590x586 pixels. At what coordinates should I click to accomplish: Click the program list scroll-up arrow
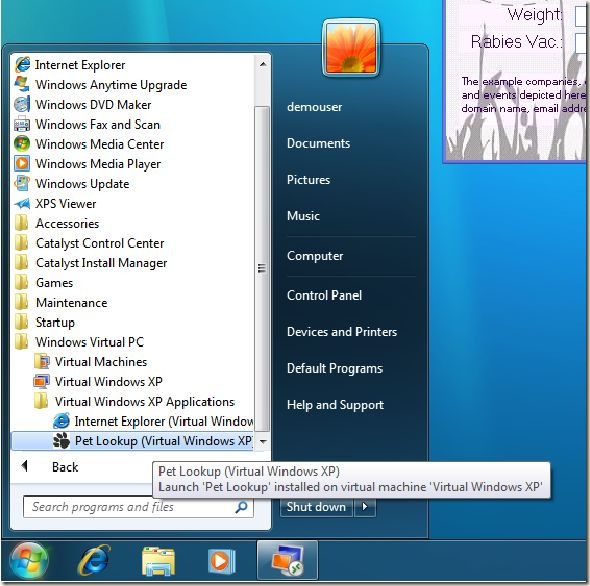pyautogui.click(x=263, y=64)
